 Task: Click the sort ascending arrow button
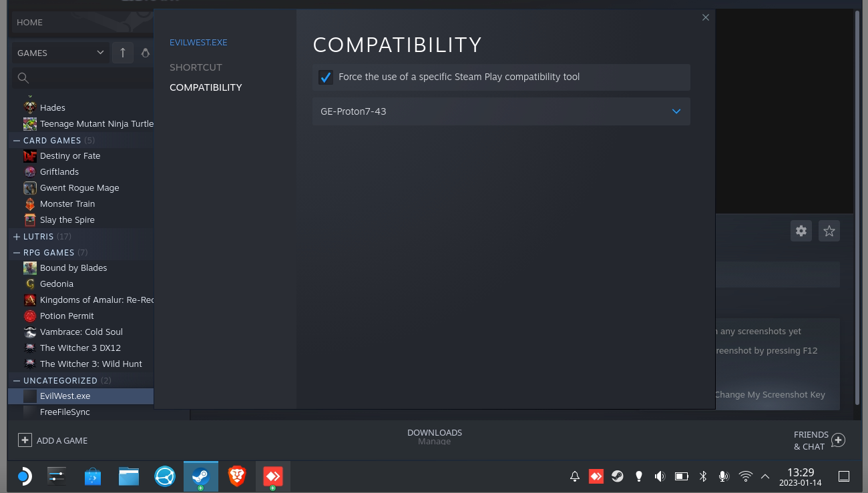click(x=123, y=53)
